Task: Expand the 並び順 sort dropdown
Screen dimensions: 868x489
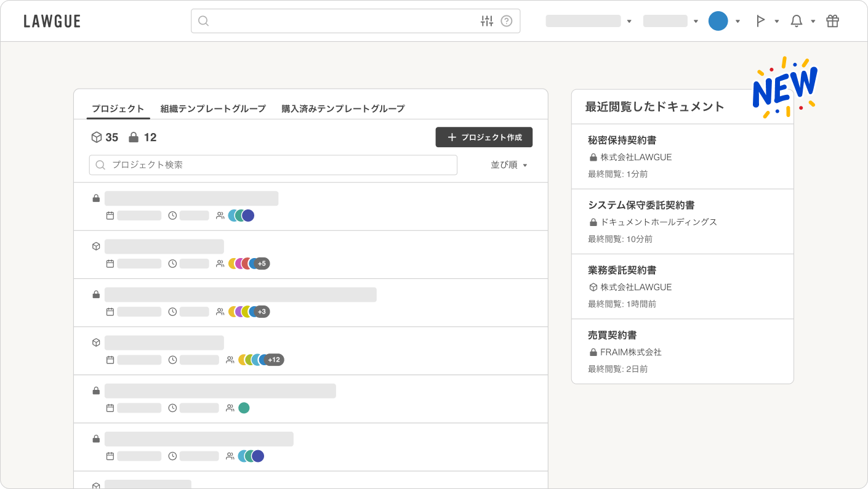Action: (509, 165)
